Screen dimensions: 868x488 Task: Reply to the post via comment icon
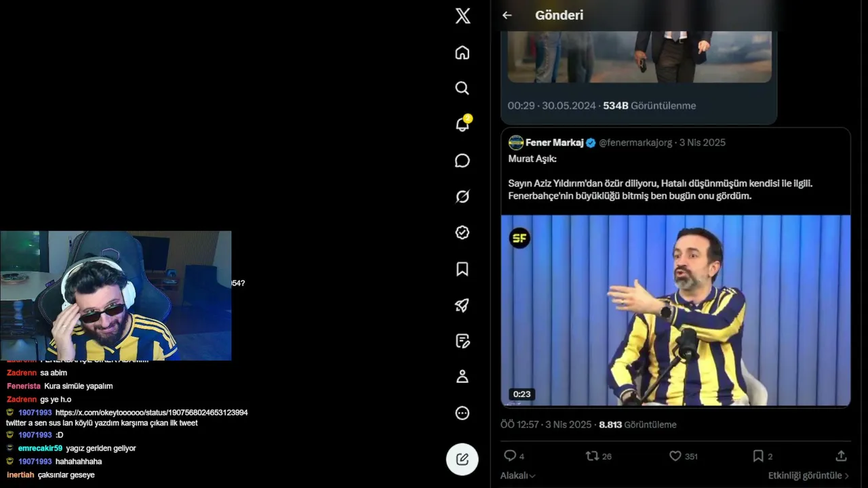click(x=510, y=456)
